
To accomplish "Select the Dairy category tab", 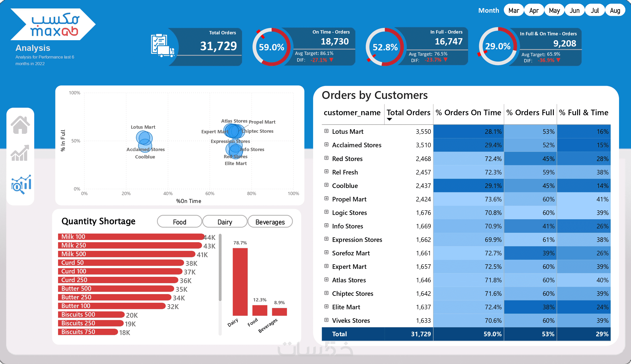I will (x=225, y=222).
